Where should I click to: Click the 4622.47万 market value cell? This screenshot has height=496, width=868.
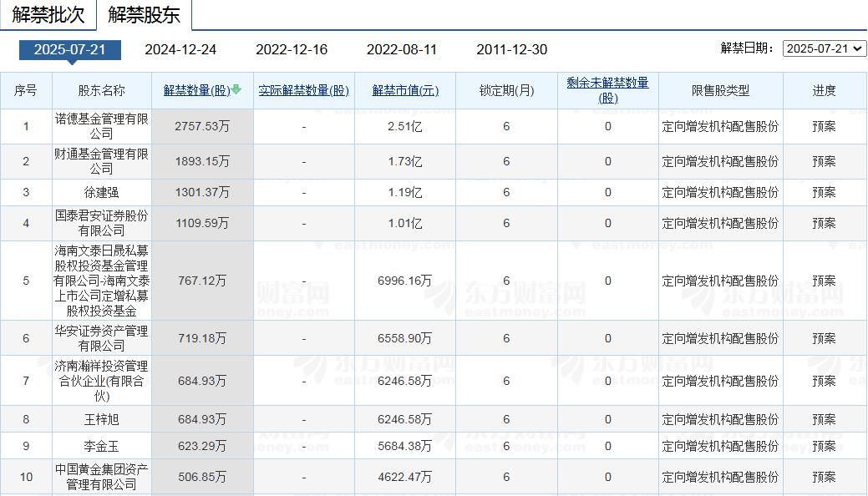click(x=405, y=477)
